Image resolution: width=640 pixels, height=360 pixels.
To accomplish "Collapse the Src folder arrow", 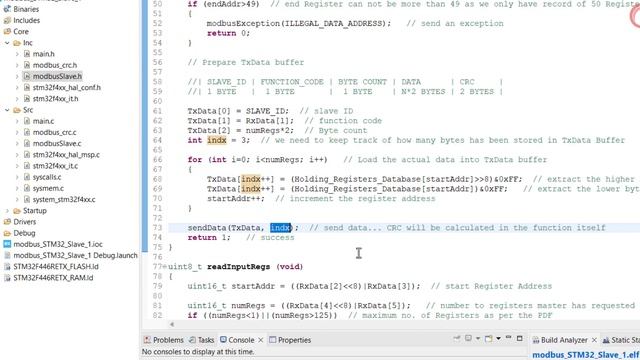I will click(x=7, y=110).
